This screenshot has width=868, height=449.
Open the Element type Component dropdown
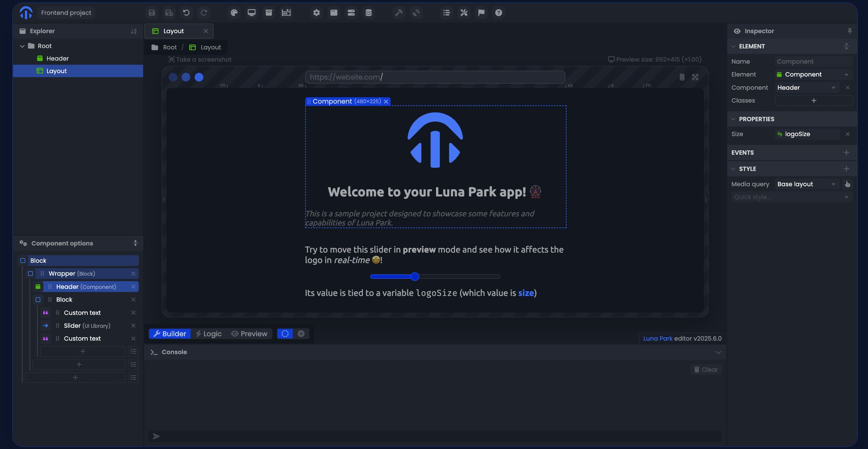(813, 75)
